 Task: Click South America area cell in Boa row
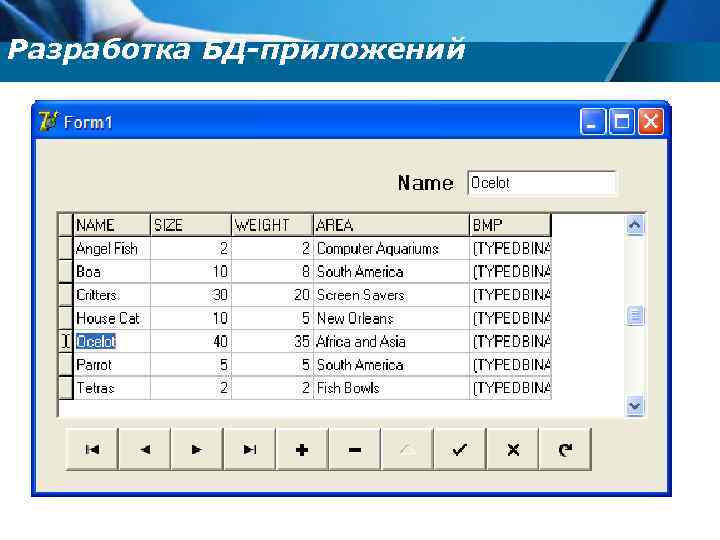(x=392, y=272)
